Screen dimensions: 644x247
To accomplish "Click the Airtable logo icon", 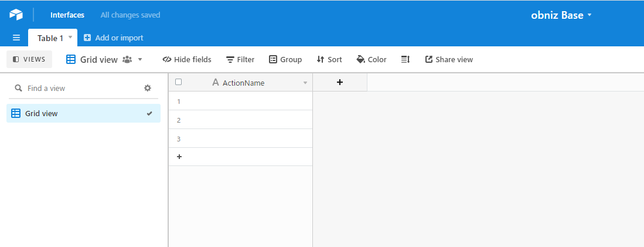I will [x=16, y=15].
